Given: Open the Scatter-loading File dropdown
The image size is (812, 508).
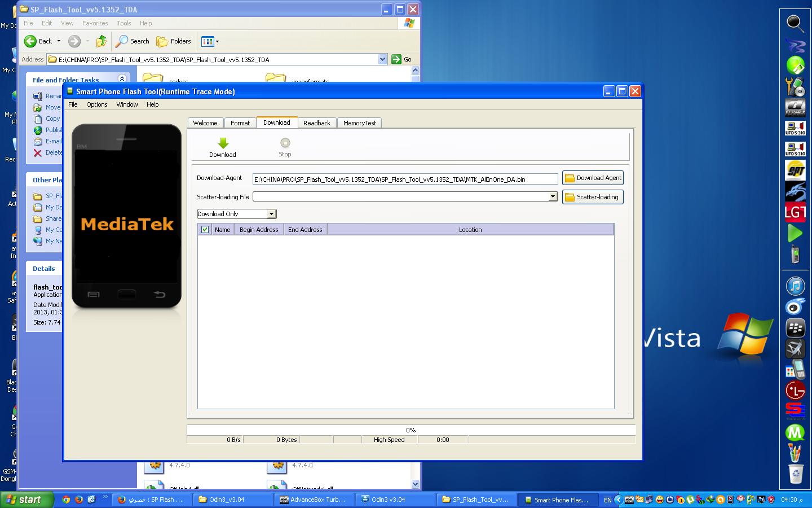Looking at the screenshot, I should pos(553,196).
